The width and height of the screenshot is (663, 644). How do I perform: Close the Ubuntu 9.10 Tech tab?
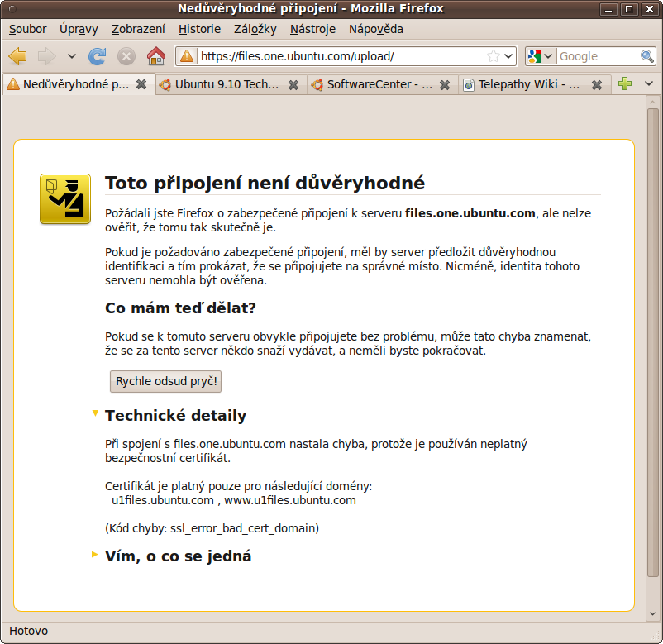tap(293, 85)
